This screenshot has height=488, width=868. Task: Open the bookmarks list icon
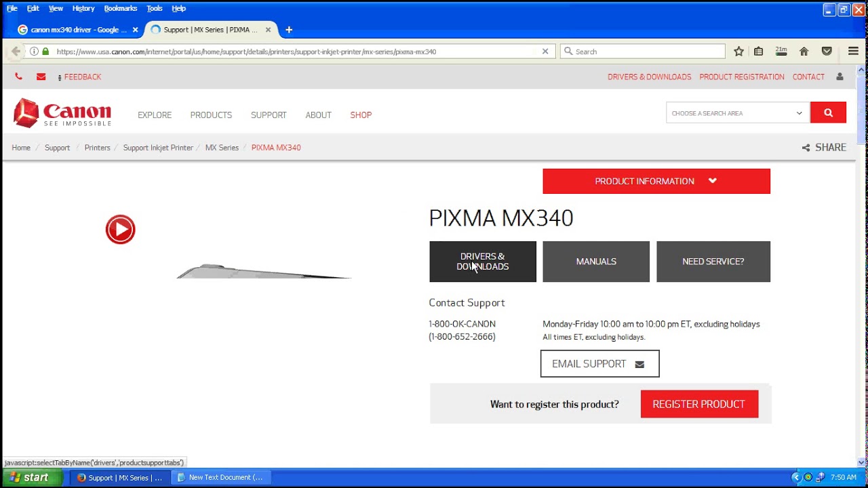(x=759, y=52)
